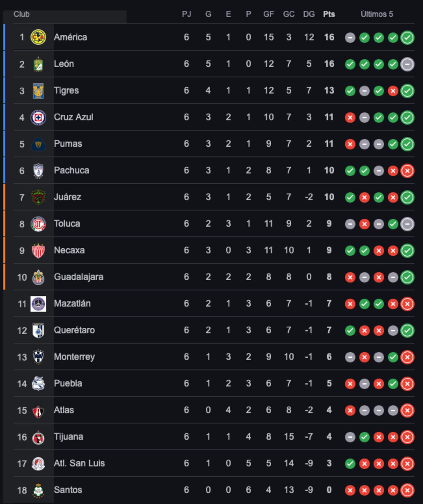Click the Pumas team logo

(38, 143)
